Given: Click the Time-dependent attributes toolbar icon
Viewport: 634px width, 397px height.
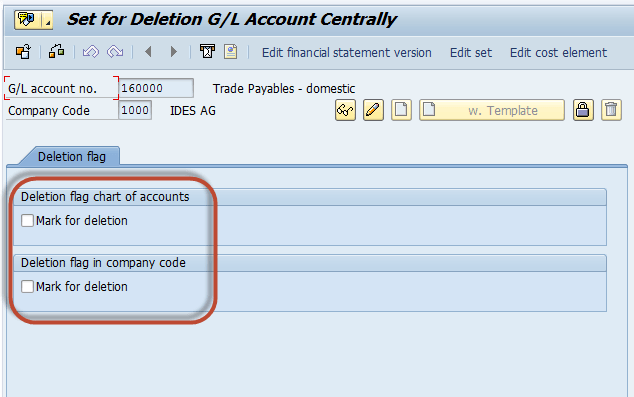Looking at the screenshot, I should point(207,51).
